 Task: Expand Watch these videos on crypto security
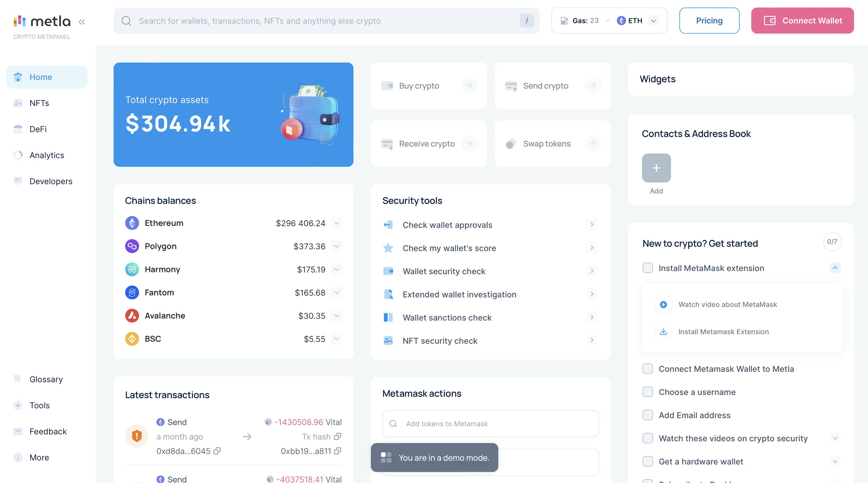(x=835, y=438)
